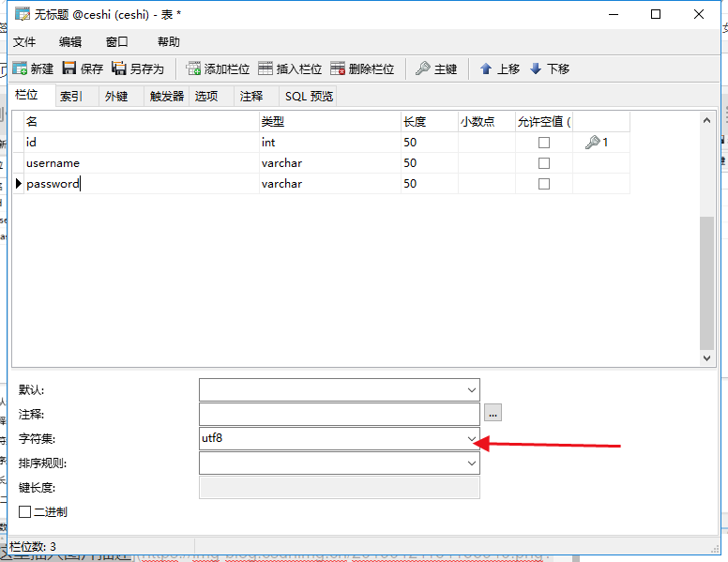Click the Move up (上移) arrow icon
The height and width of the screenshot is (562, 728).
tap(486, 68)
